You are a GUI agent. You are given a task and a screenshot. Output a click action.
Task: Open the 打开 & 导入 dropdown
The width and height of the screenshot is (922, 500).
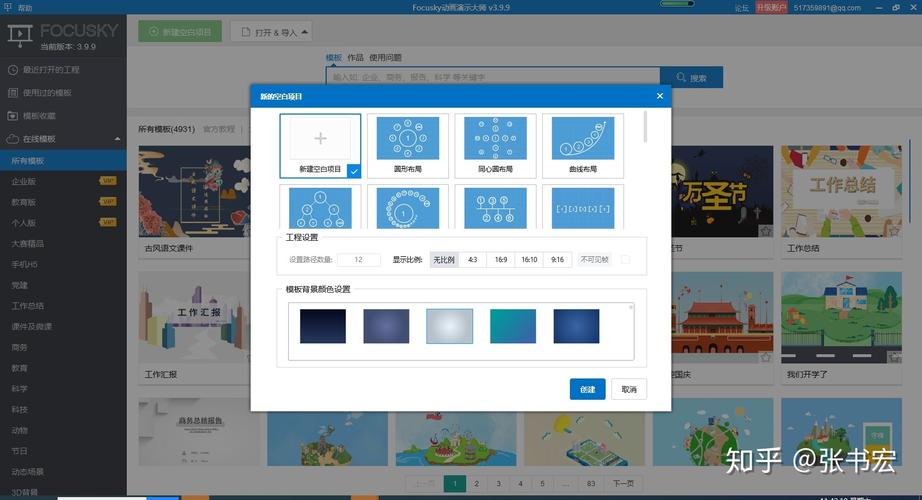tap(271, 32)
